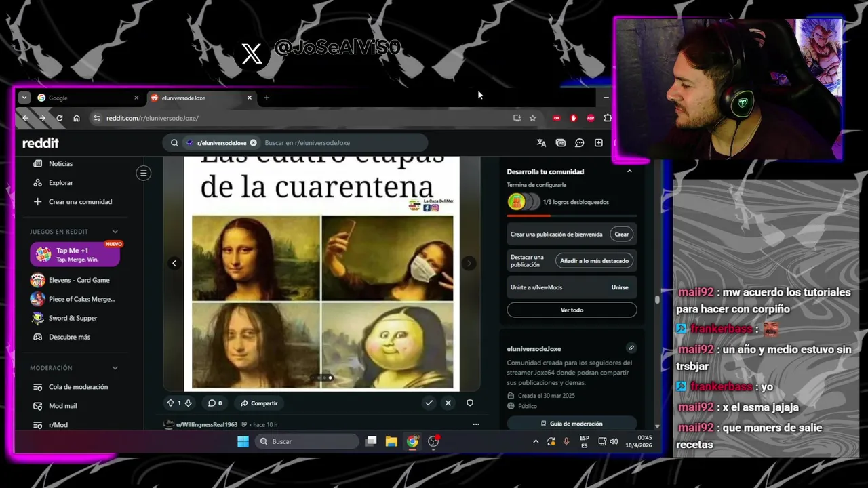Viewport: 868px width, 488px height.
Task: Show previous image in the gallery
Action: point(174,263)
